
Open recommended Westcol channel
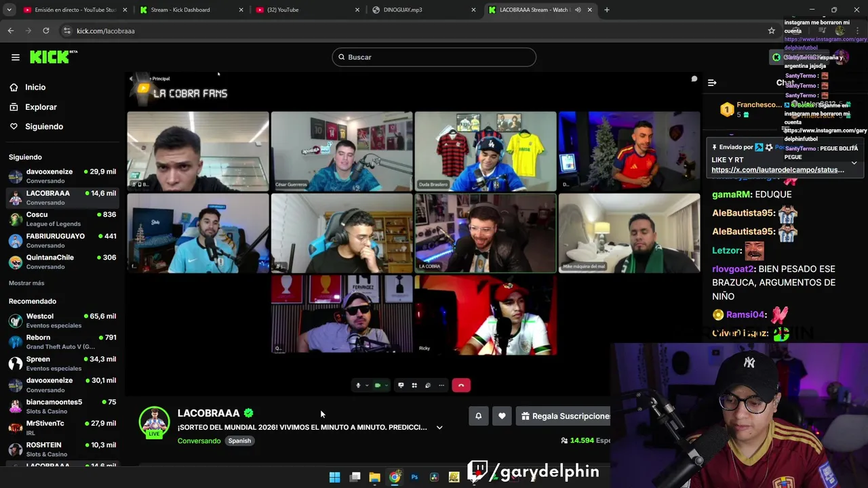(x=62, y=321)
